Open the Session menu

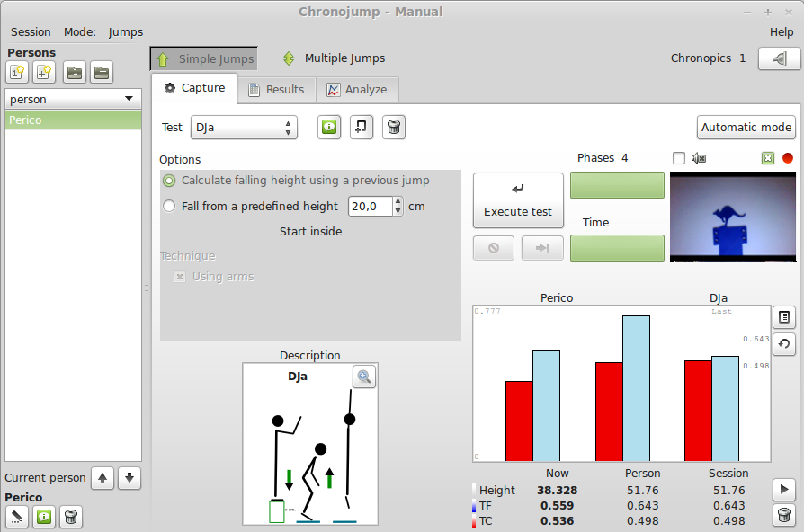point(31,32)
